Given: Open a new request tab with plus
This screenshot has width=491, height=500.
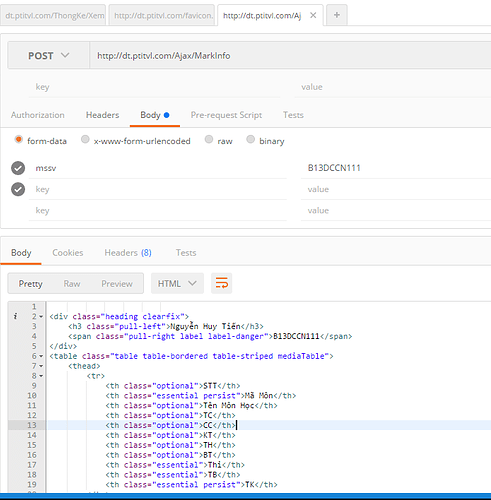Looking at the screenshot, I should point(337,15).
